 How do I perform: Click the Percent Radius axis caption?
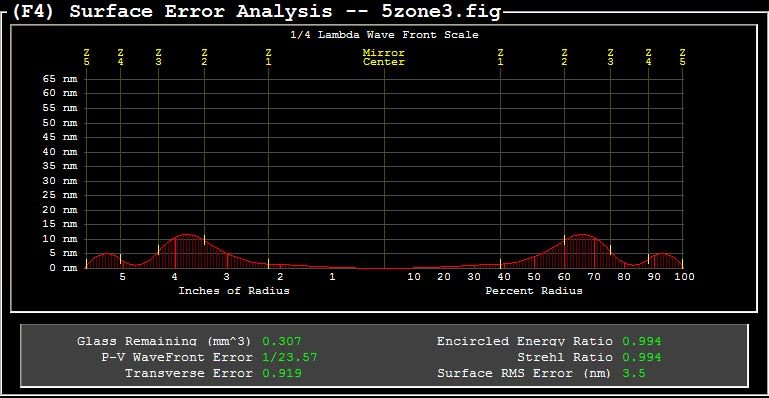pos(534,291)
